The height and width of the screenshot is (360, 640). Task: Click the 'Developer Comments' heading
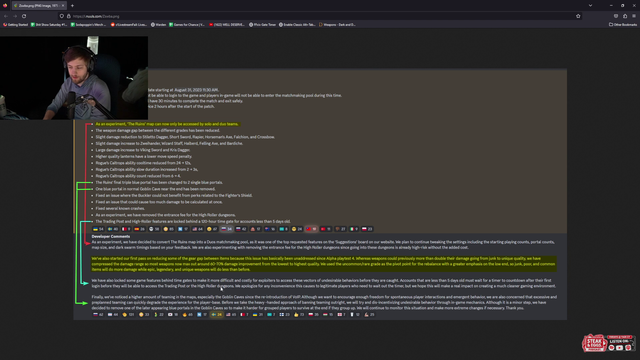(111, 236)
